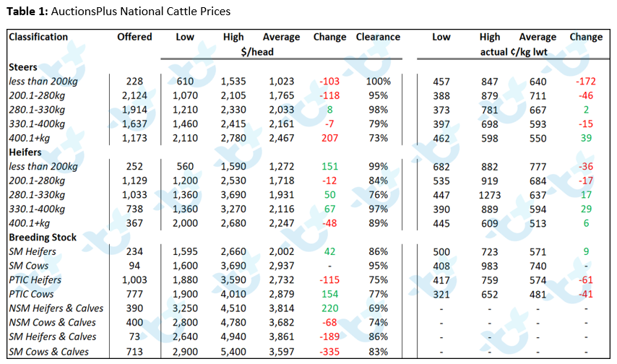This screenshot has height=364, width=617.
Task: Click the SM Heifers offered value 234
Action: 134,251
